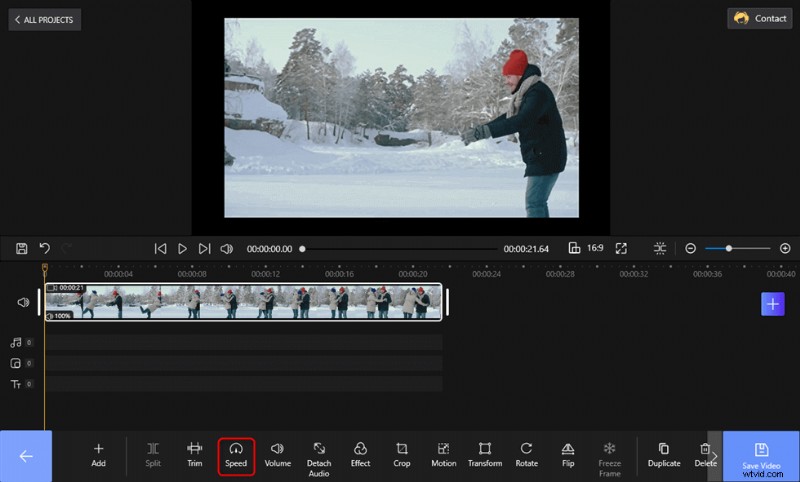The height and width of the screenshot is (482, 800).
Task: Open the Effect tool
Action: click(x=360, y=455)
